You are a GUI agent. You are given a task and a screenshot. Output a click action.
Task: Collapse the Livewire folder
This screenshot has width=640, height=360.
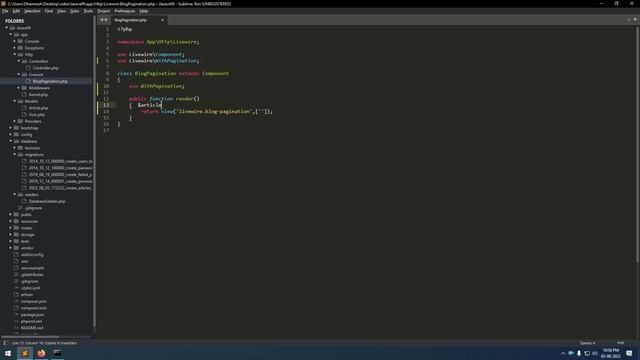(19, 75)
